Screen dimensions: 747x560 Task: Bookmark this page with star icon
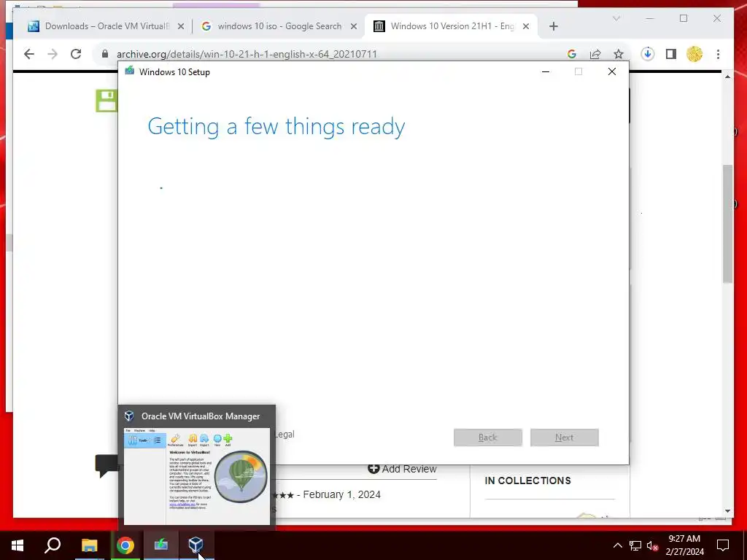pos(619,54)
